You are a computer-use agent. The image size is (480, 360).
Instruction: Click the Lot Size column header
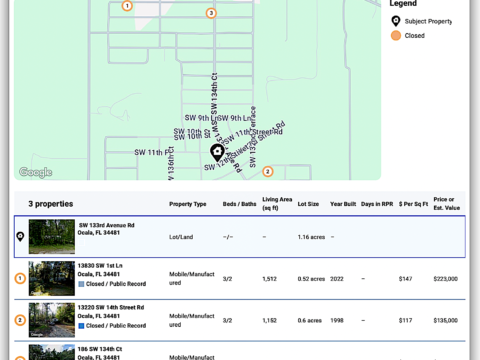308,204
